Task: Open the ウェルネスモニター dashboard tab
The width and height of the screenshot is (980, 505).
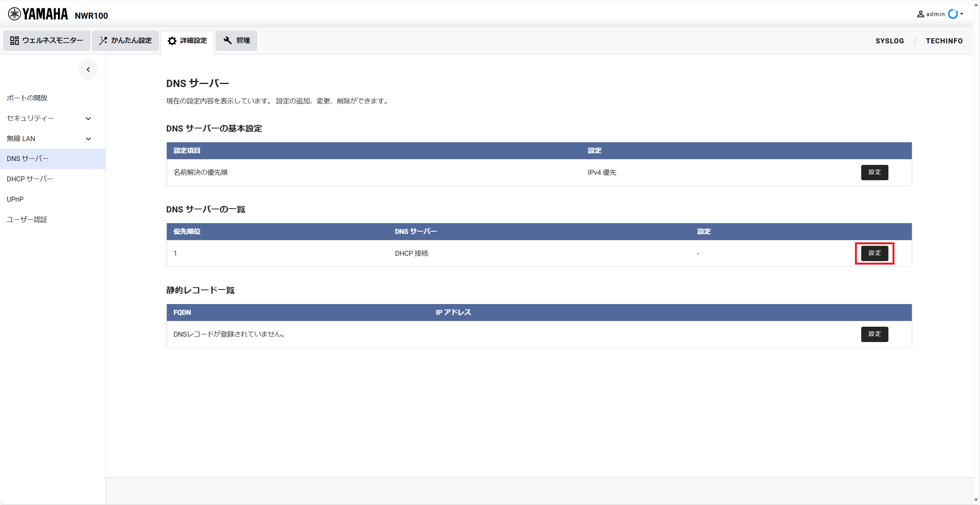Action: point(47,41)
